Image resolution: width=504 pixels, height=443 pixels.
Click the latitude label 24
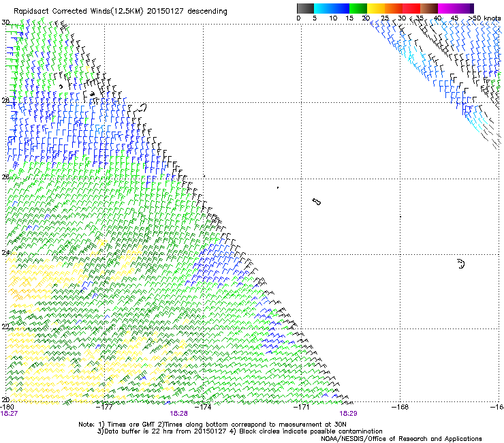click(5, 253)
